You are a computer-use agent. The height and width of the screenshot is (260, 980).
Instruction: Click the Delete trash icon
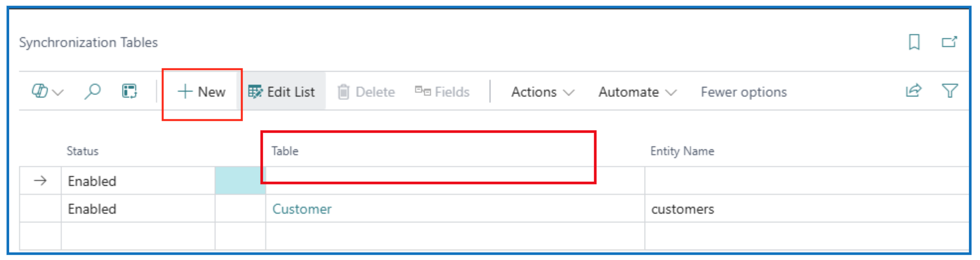point(344,92)
